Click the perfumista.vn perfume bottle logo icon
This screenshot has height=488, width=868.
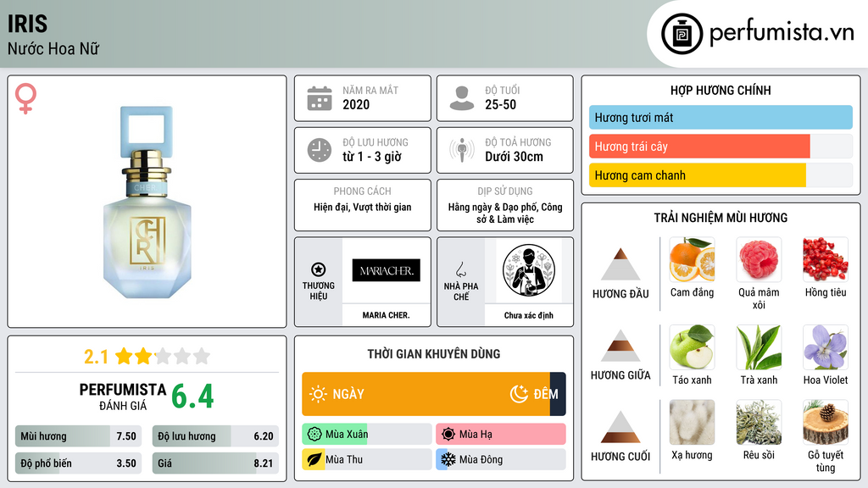[x=682, y=34]
